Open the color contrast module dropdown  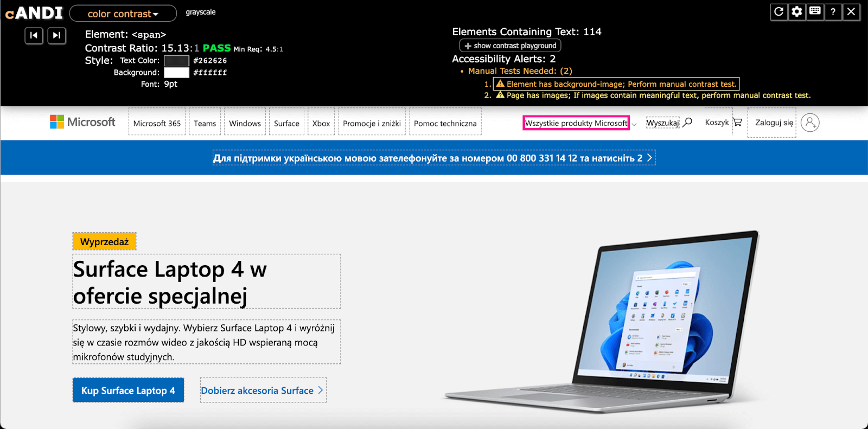(123, 14)
